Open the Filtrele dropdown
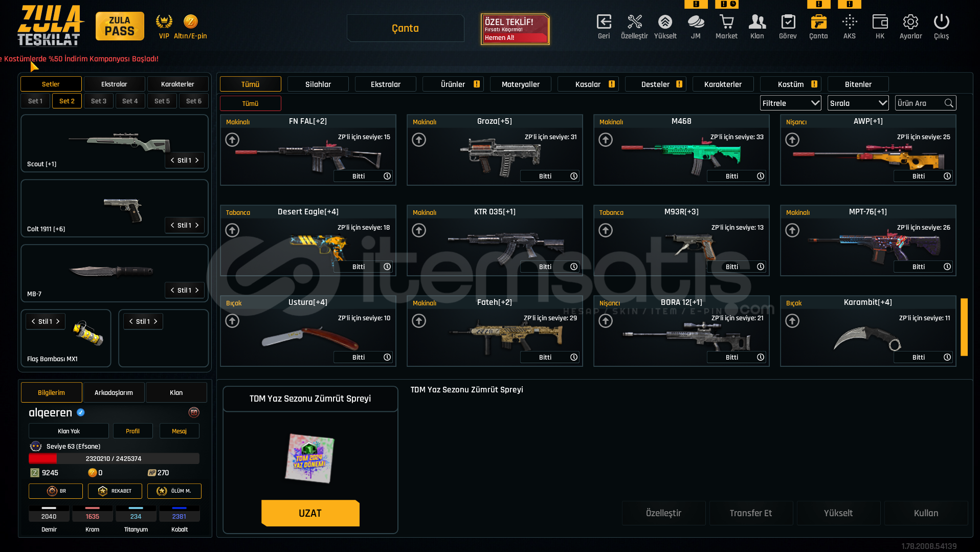This screenshot has width=980, height=552. tap(790, 103)
